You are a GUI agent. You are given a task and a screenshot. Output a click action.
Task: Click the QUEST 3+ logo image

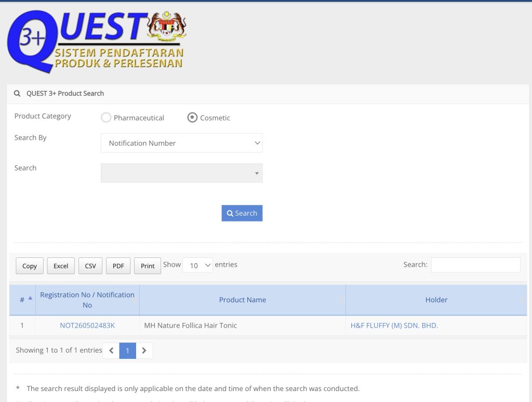(97, 42)
